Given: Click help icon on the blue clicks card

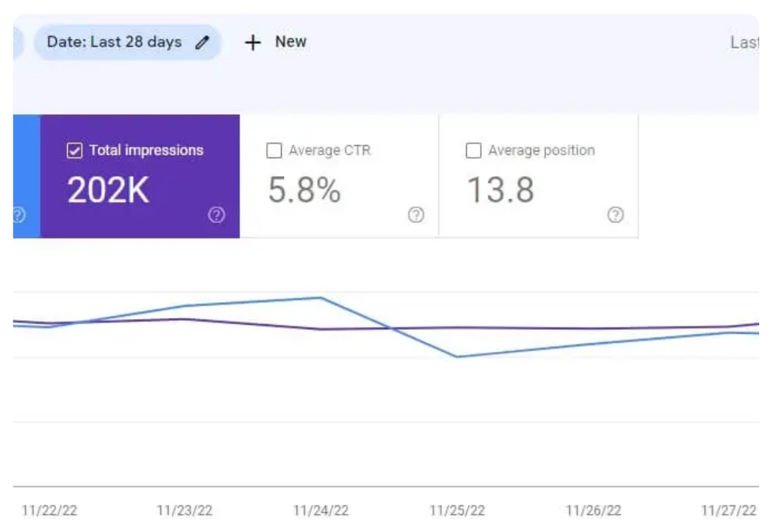Looking at the screenshot, I should [18, 215].
